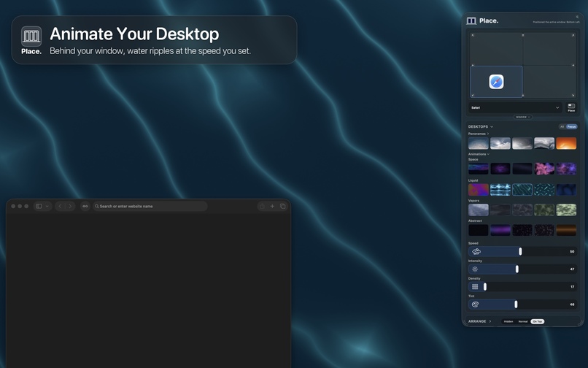The height and width of the screenshot is (368, 588).
Task: Pick the solid black Abstract animation
Action: point(478,230)
